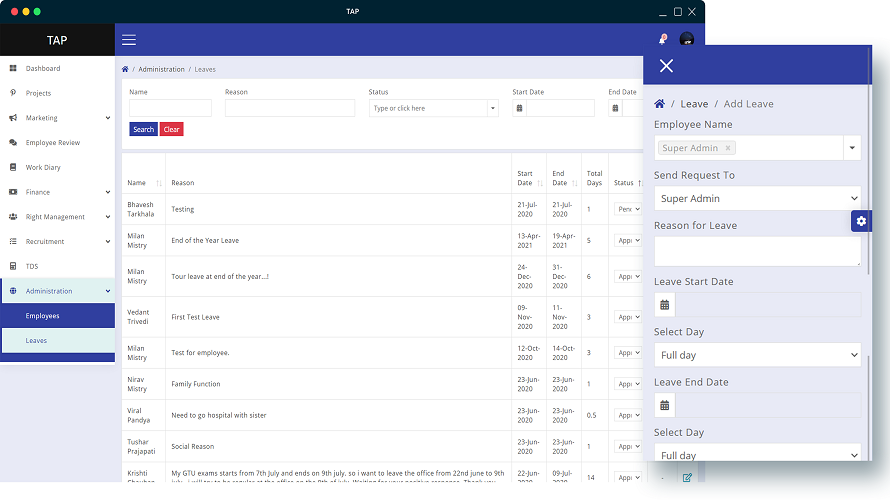Click the Projects sidebar icon
The width and height of the screenshot is (890, 500).
coord(13,93)
